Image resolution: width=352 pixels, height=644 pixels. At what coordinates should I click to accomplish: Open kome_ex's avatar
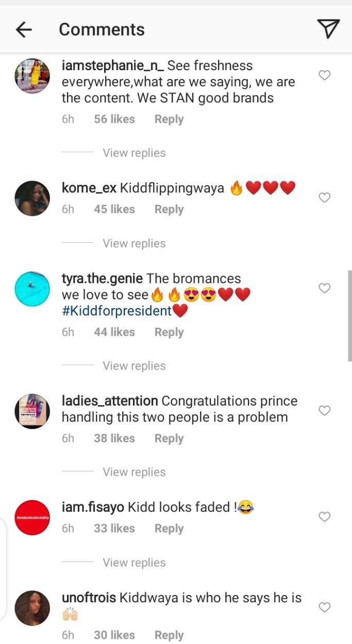point(32,198)
